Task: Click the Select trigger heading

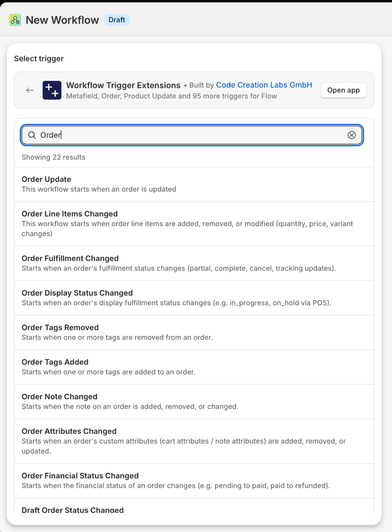Action: [39, 58]
